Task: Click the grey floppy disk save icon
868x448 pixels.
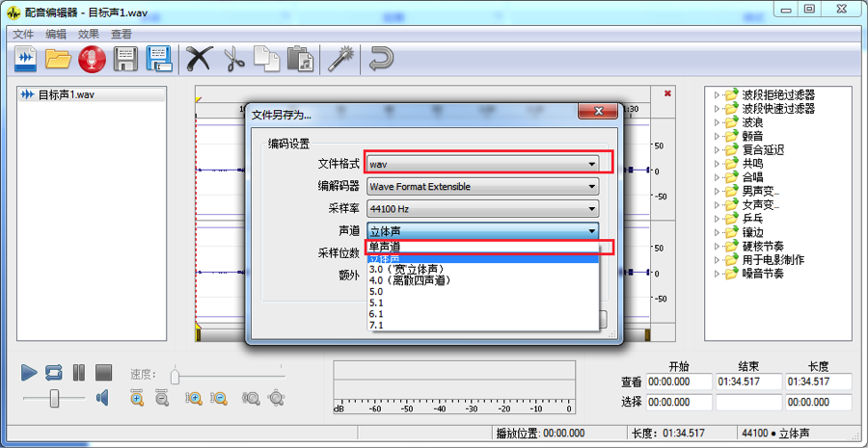Action: (125, 58)
